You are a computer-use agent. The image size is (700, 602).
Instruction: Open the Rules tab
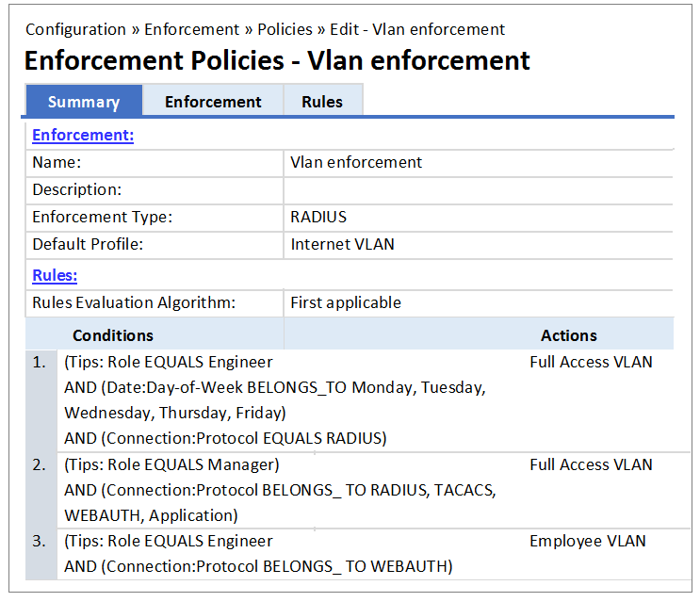[x=322, y=102]
